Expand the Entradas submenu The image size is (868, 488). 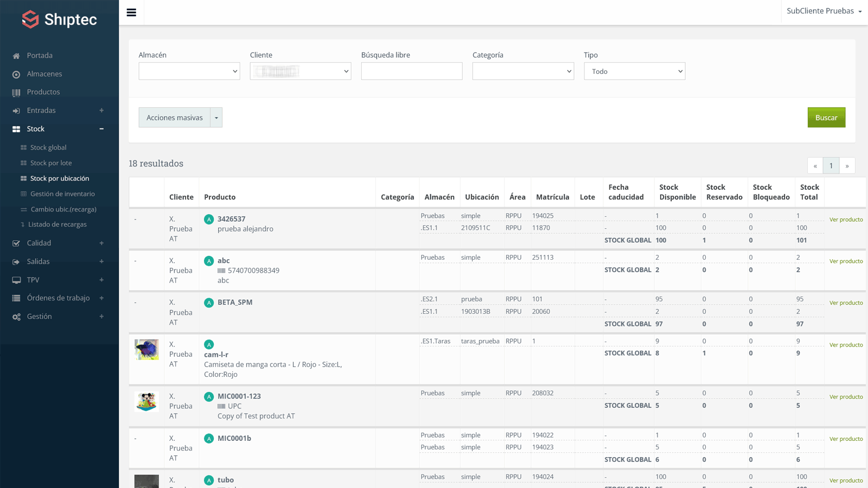[x=101, y=111]
